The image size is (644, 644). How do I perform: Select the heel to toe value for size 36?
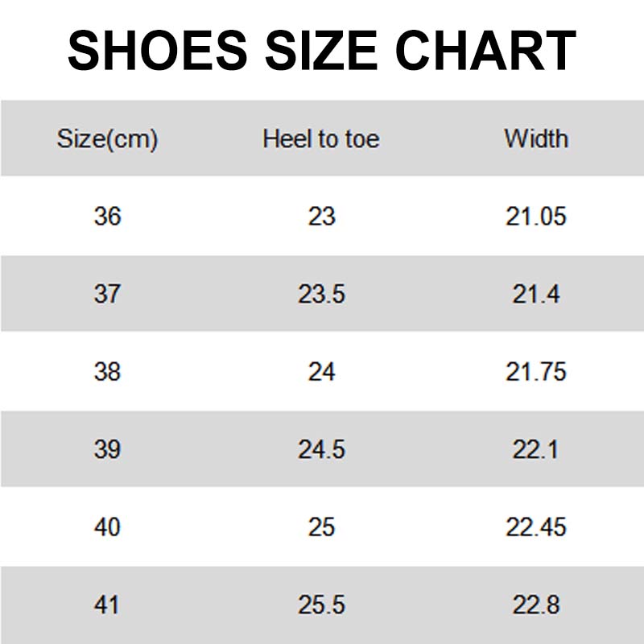(321, 216)
